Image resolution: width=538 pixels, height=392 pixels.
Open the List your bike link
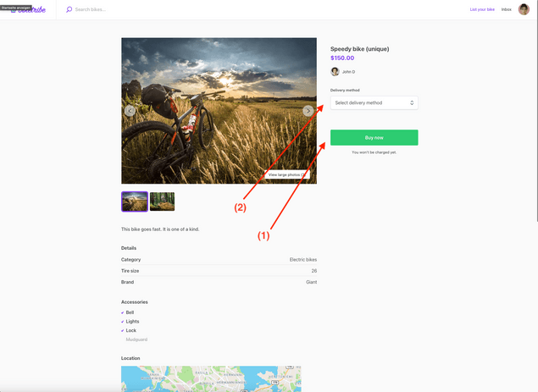click(482, 9)
